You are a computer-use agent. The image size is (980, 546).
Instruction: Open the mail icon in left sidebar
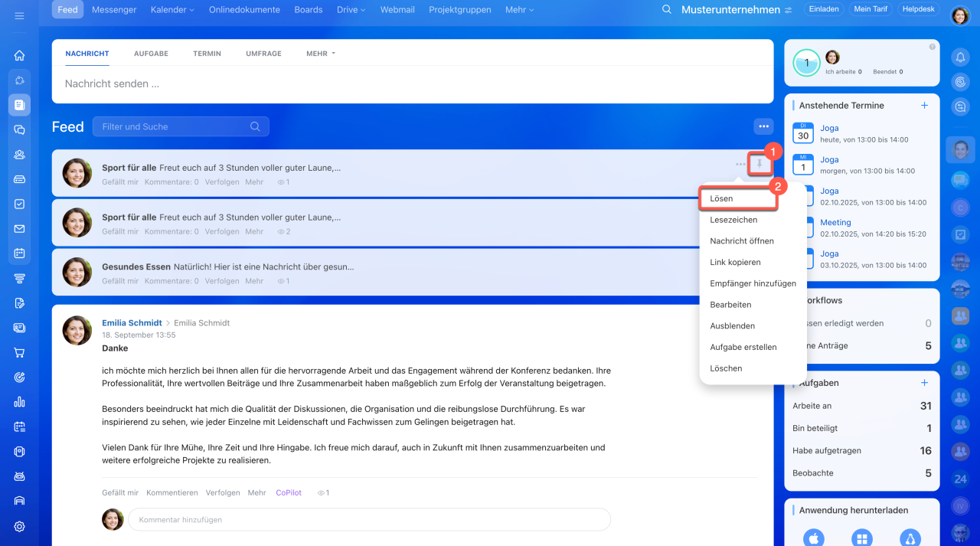[19, 229]
